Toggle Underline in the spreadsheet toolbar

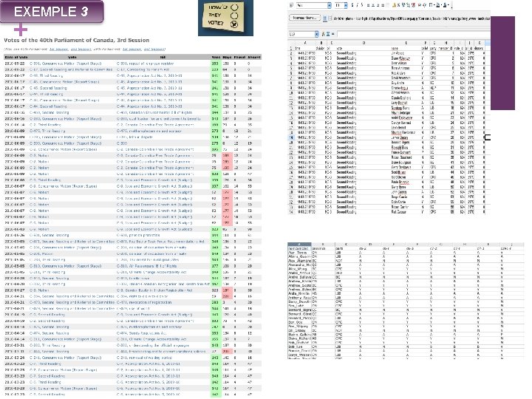pyautogui.click(x=362, y=5)
